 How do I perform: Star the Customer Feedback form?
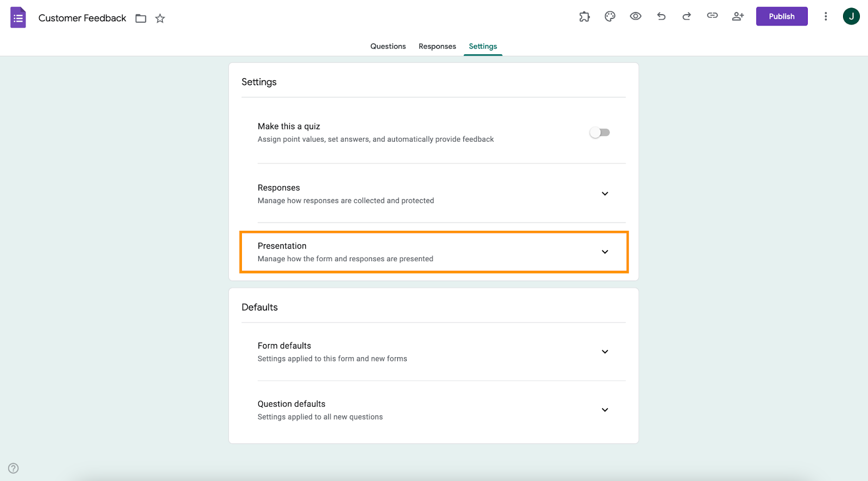[160, 18]
